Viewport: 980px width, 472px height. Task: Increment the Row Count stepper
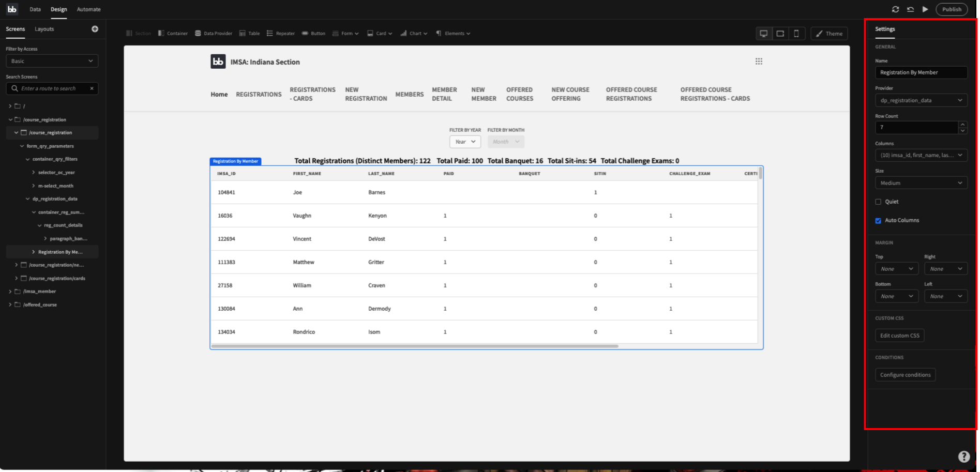coord(963,124)
